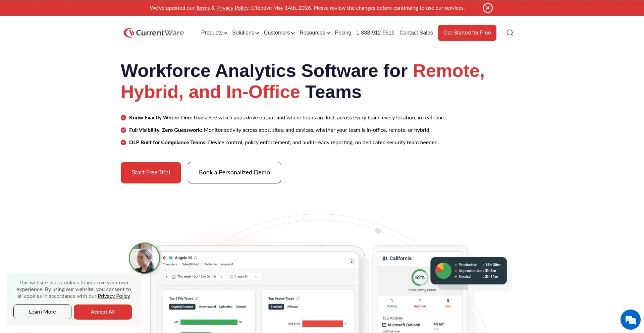Open the Contact Sales page
This screenshot has height=333, width=644.
click(x=416, y=33)
